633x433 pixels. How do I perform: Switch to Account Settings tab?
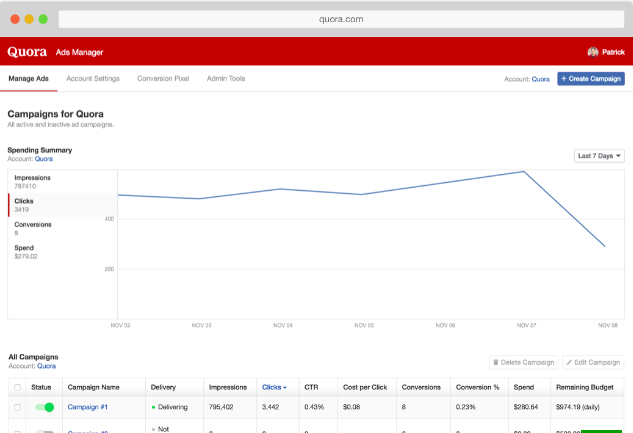point(93,79)
